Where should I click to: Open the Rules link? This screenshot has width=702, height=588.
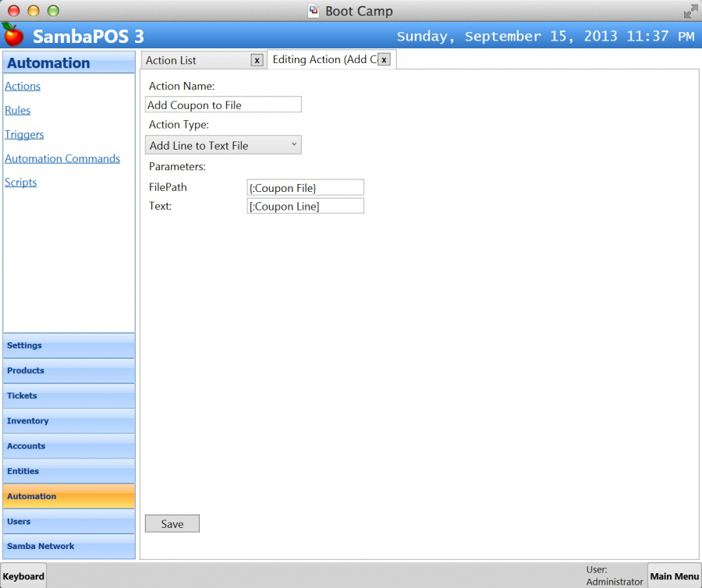tap(18, 110)
